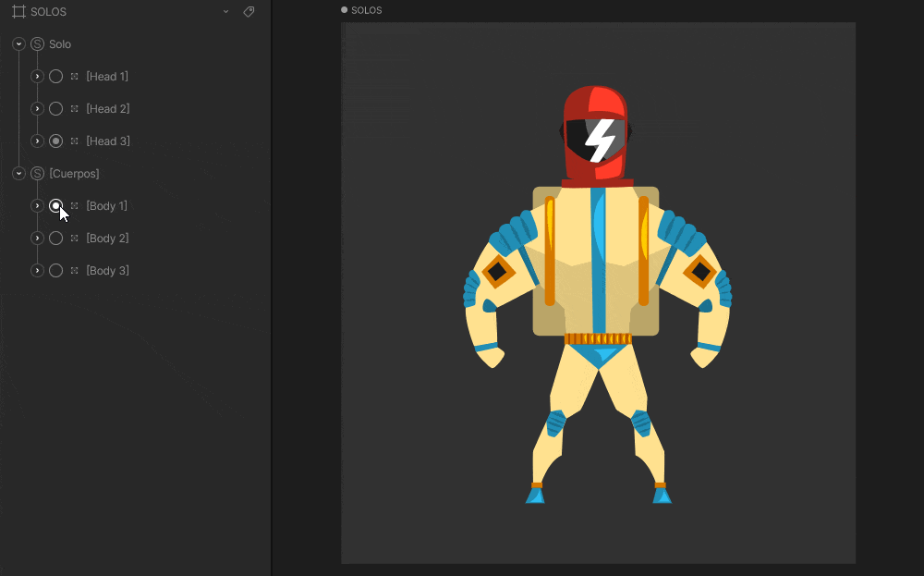
Task: Click the SOLOS panel header title
Action: coord(48,12)
